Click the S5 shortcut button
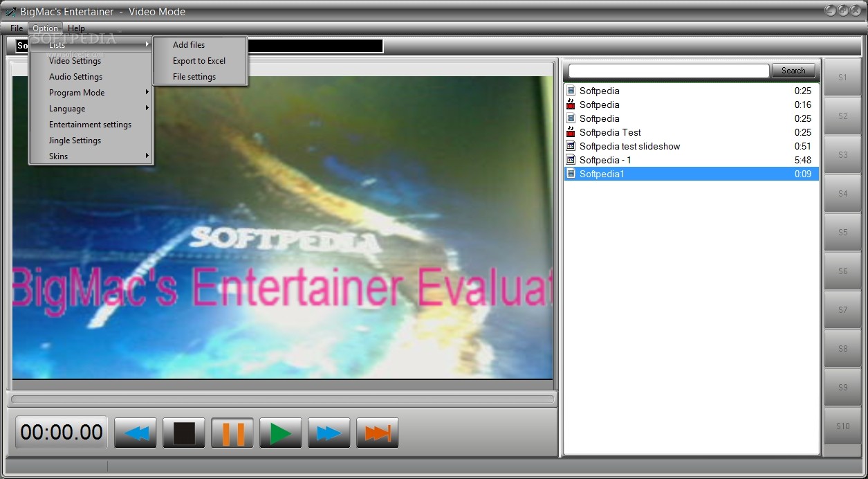This screenshot has height=479, width=868. [842, 233]
